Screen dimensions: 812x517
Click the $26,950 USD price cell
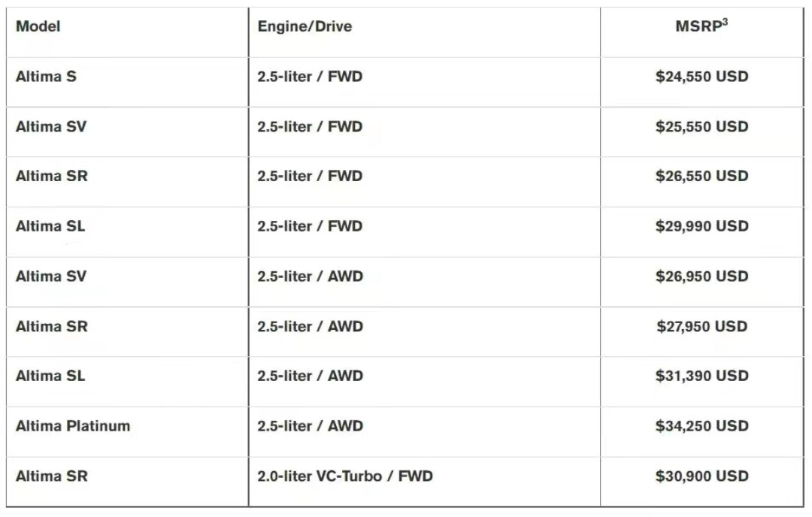coord(701,276)
